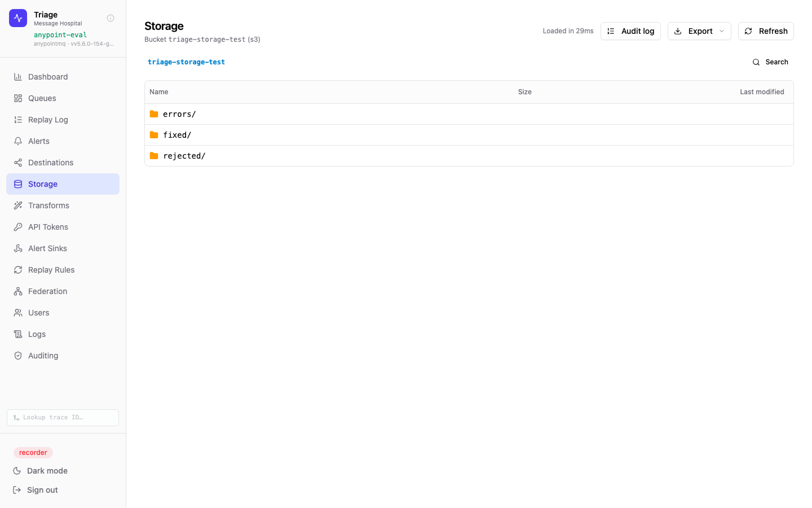The width and height of the screenshot is (812, 508).
Task: Click the Replay Rules refresh icon
Action: [18, 270]
